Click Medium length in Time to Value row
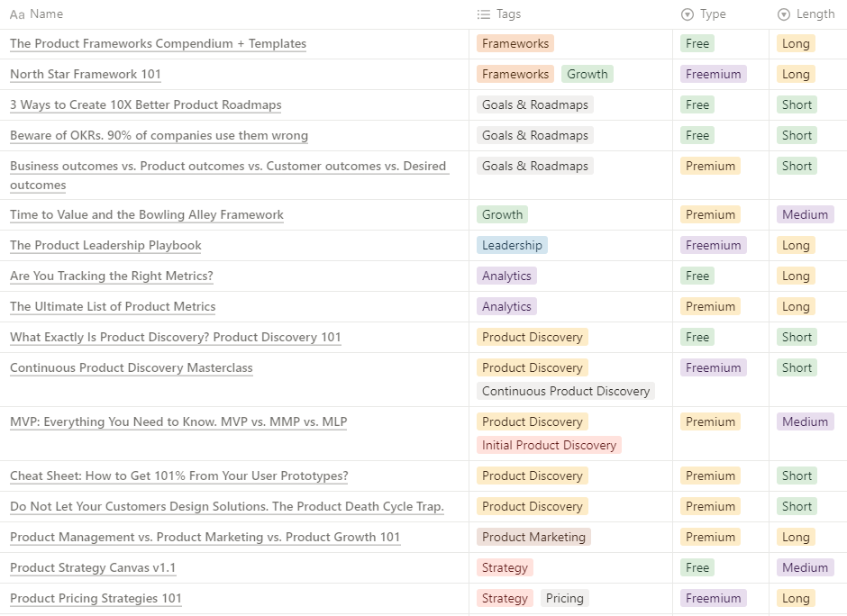The height and width of the screenshot is (616, 847). point(805,215)
